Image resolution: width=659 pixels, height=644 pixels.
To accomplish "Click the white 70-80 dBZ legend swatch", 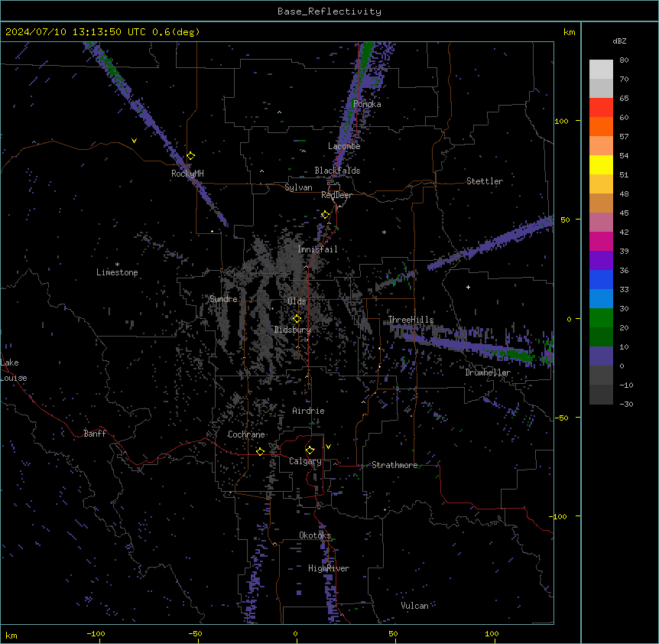I will [x=601, y=70].
